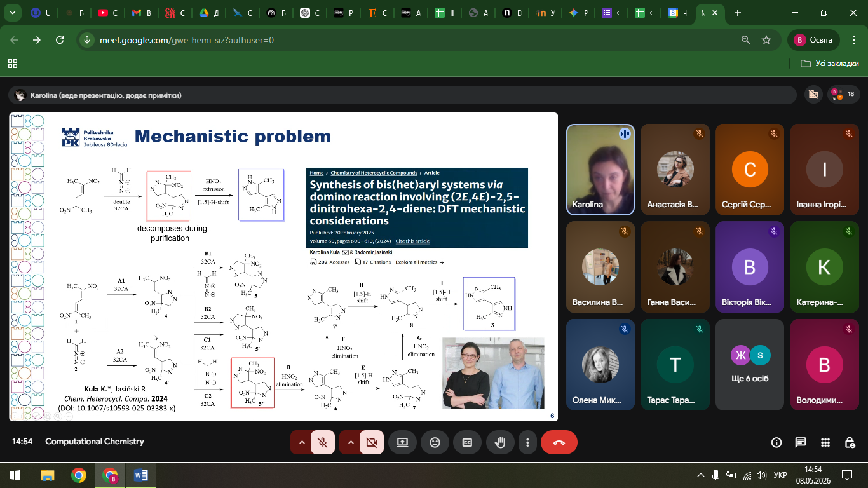
Task: Expand the camera video settings arrow
Action: 349,442
